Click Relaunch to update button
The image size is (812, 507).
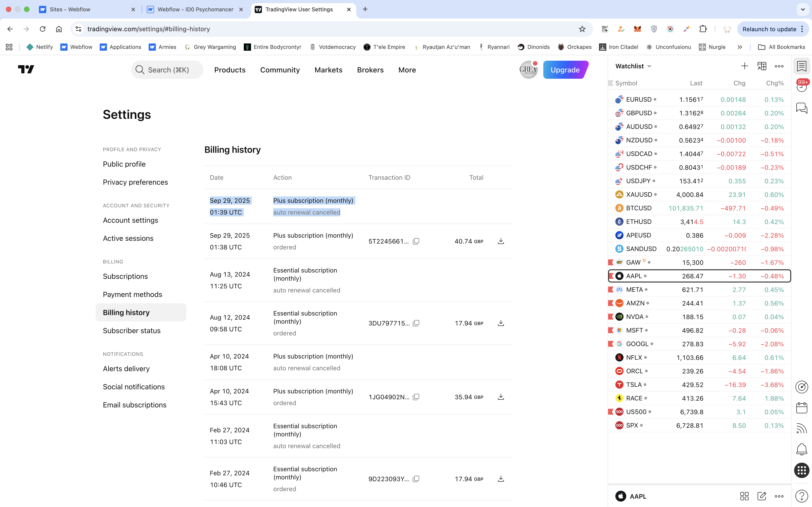click(x=769, y=29)
